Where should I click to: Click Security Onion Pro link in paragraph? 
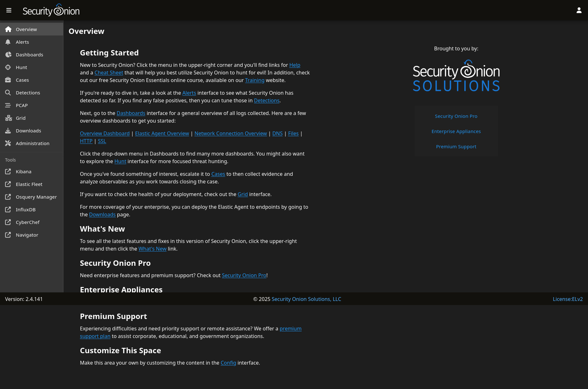click(244, 275)
